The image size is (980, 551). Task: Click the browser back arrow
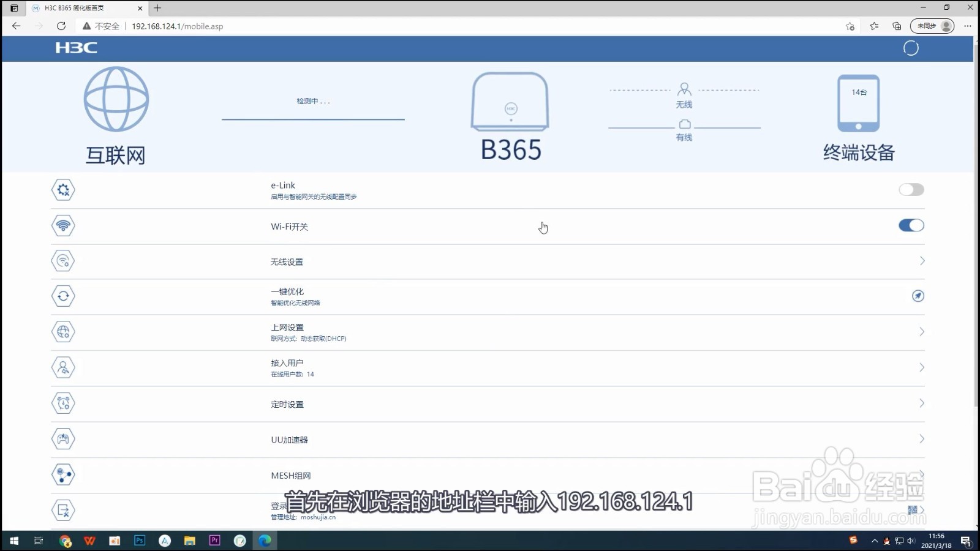click(x=17, y=26)
